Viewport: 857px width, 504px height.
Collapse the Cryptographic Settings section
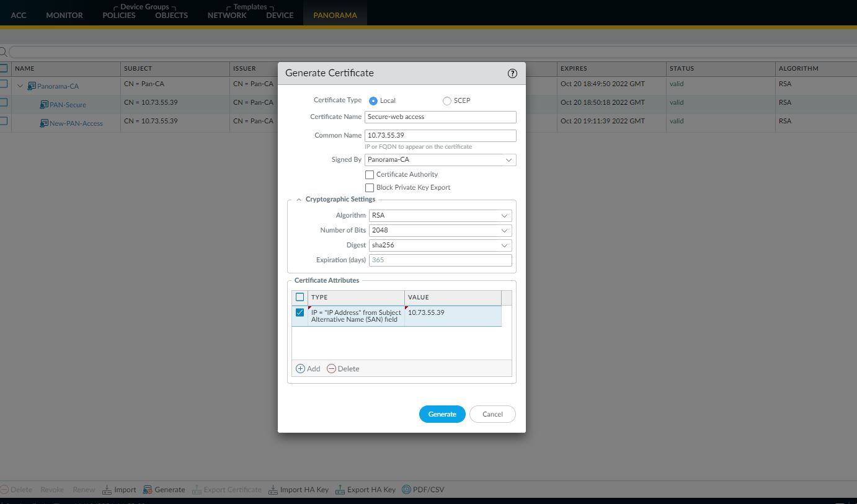pos(299,199)
